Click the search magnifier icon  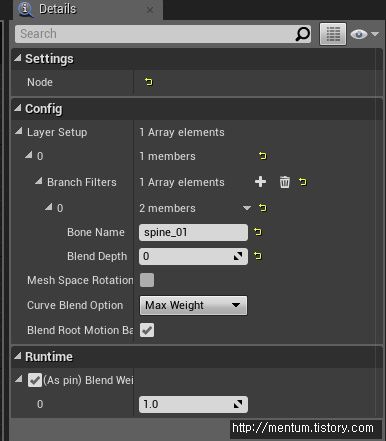tap(302, 34)
